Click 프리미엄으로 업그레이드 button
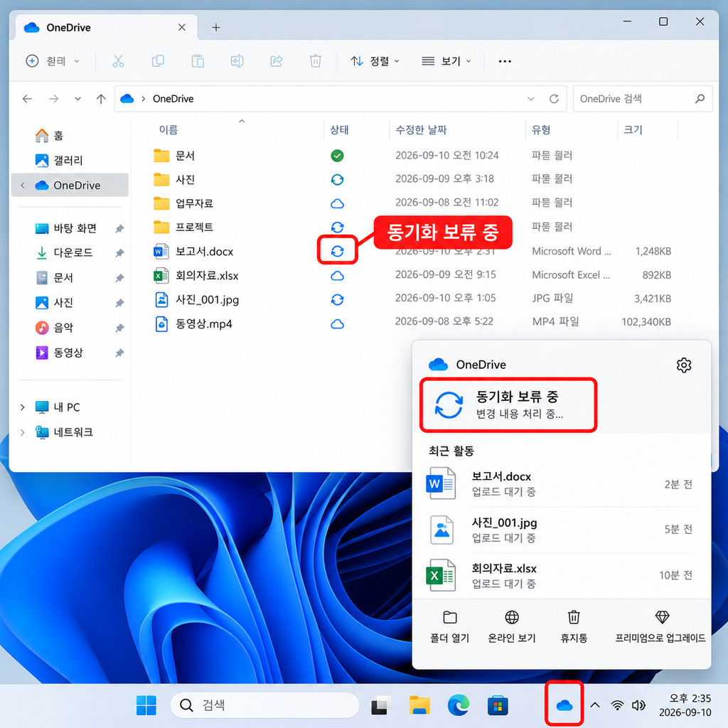The width and height of the screenshot is (728, 728). point(660,627)
